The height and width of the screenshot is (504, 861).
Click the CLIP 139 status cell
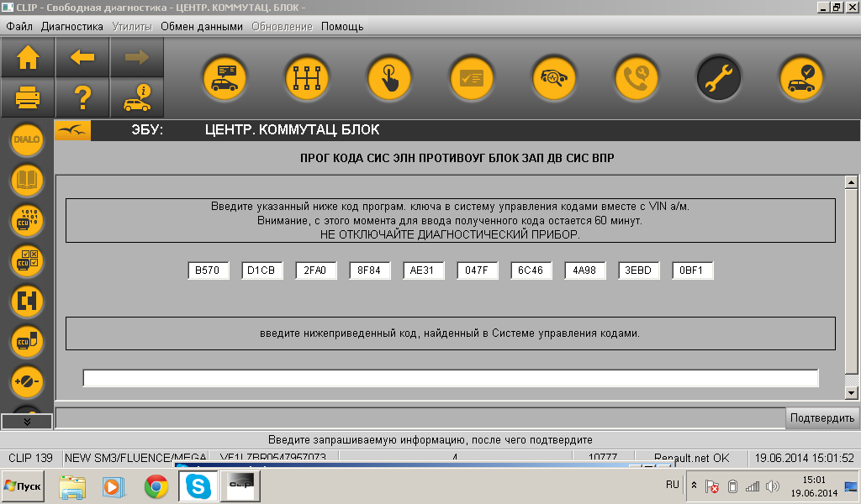click(x=31, y=458)
